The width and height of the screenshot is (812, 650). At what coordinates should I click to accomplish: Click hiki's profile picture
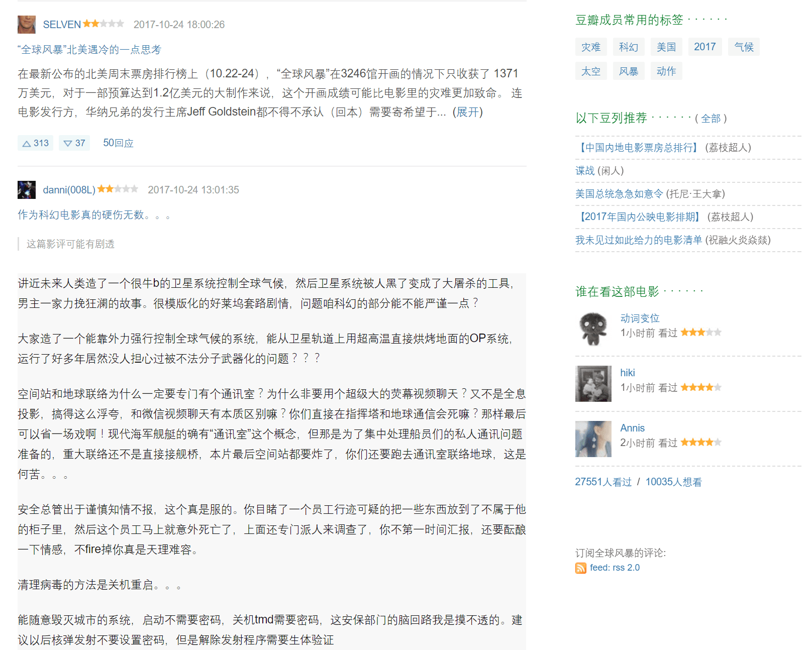tap(593, 383)
